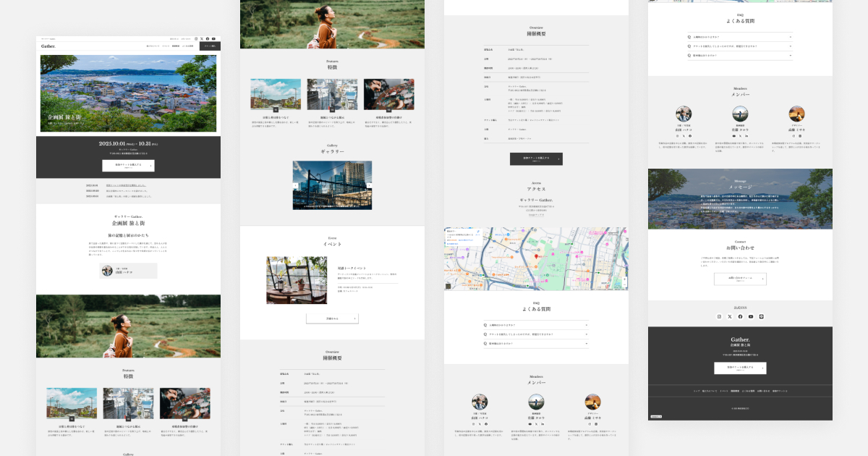The image size is (868, 456).
Task: Click the last social icon in the footer SNS row
Action: [x=761, y=316]
